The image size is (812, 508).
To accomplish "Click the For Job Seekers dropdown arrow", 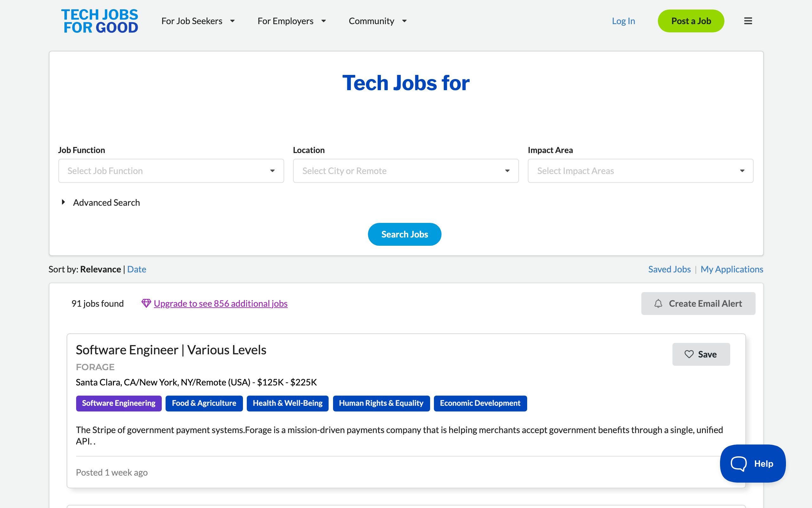I will click(x=232, y=21).
